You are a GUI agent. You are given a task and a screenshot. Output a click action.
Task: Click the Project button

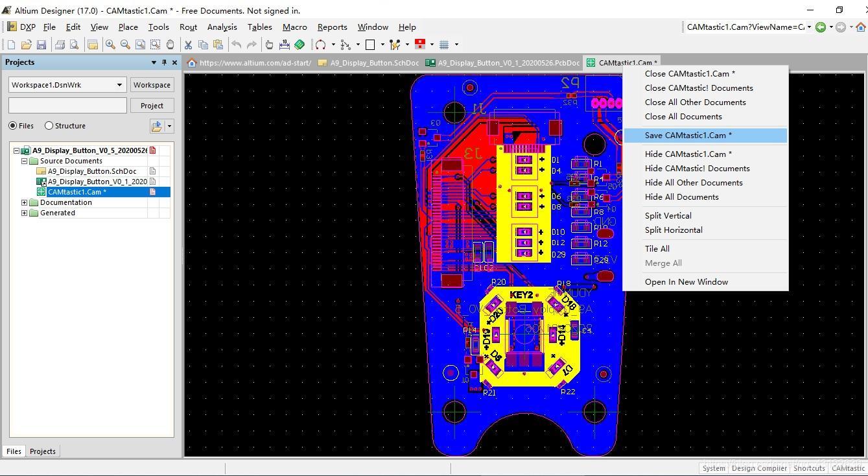click(152, 106)
